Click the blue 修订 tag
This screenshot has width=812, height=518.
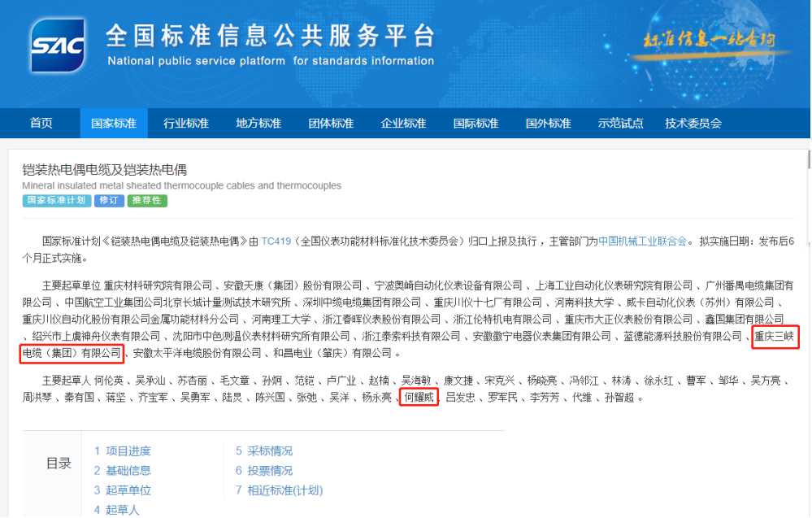pos(109,201)
